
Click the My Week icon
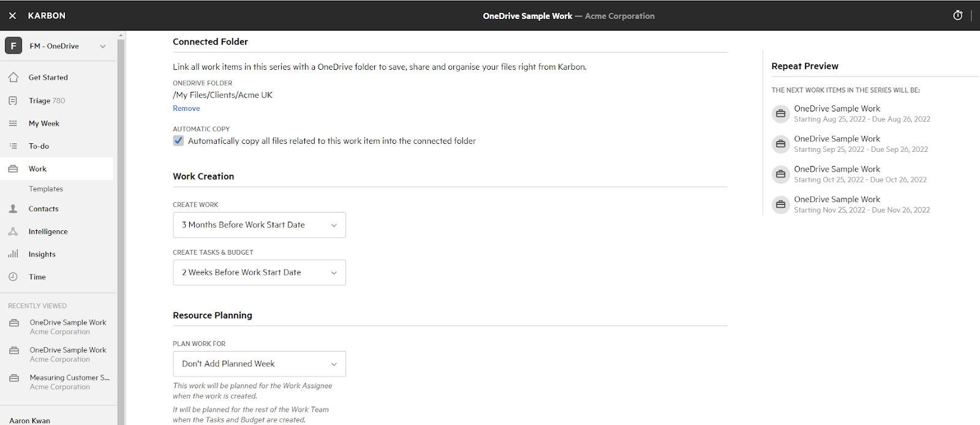pyautogui.click(x=13, y=123)
